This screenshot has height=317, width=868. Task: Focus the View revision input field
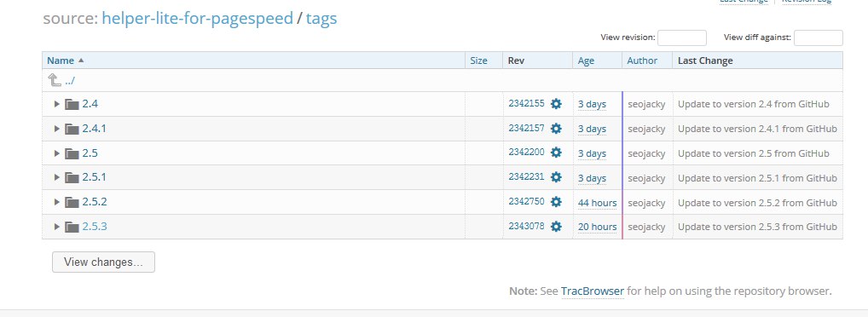click(682, 37)
